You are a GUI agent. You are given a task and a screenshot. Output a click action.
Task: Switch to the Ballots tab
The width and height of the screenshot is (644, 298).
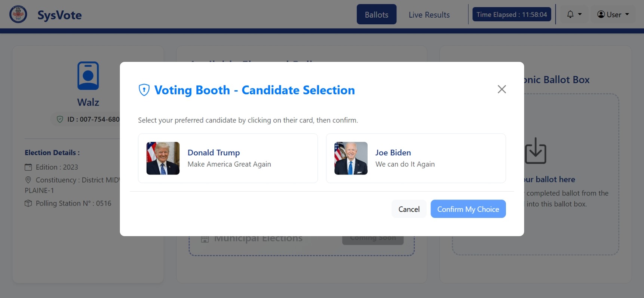coord(376,15)
